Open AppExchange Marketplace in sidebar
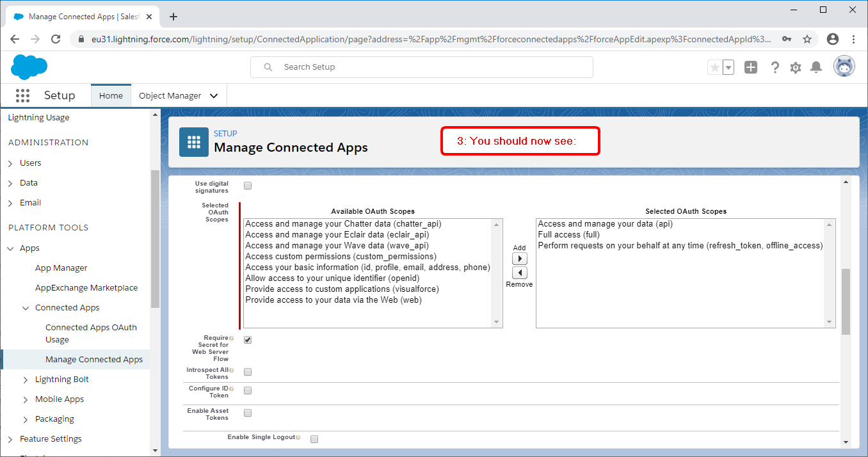 point(86,288)
